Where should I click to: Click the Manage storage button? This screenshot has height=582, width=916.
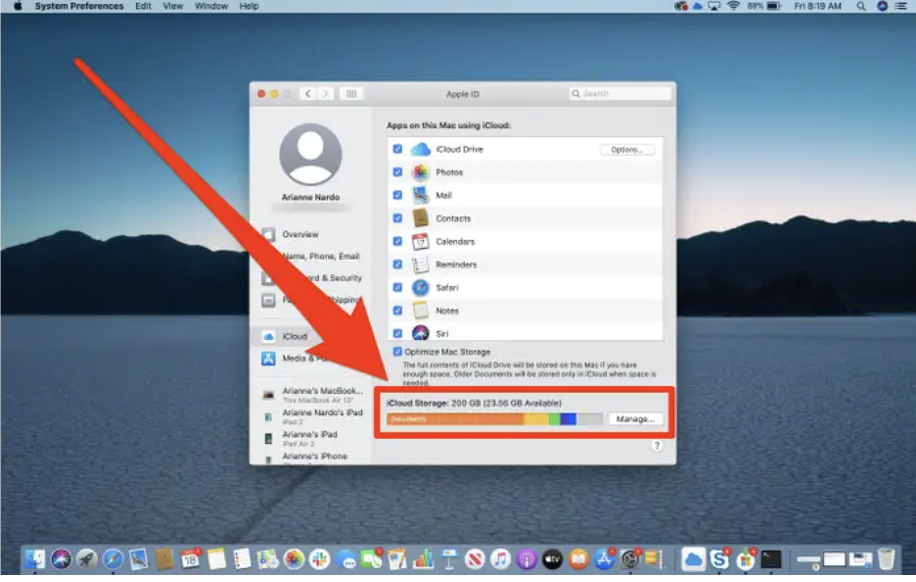(635, 419)
